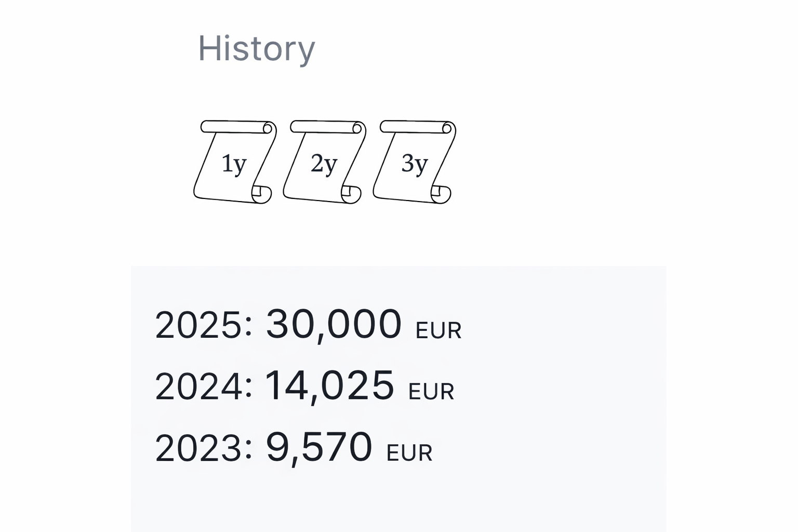Click the rolled top edge of 3y scroll

(417, 127)
